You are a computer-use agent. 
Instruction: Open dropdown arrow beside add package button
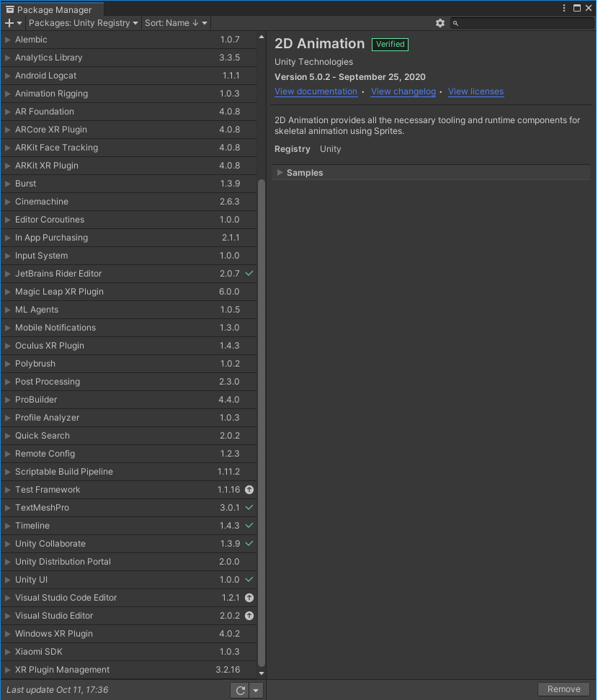coord(19,23)
